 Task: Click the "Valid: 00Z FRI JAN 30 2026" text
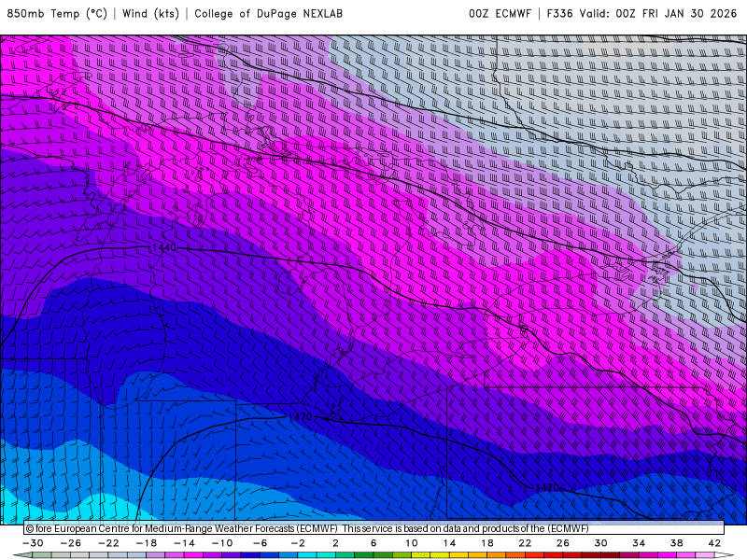coord(658,14)
